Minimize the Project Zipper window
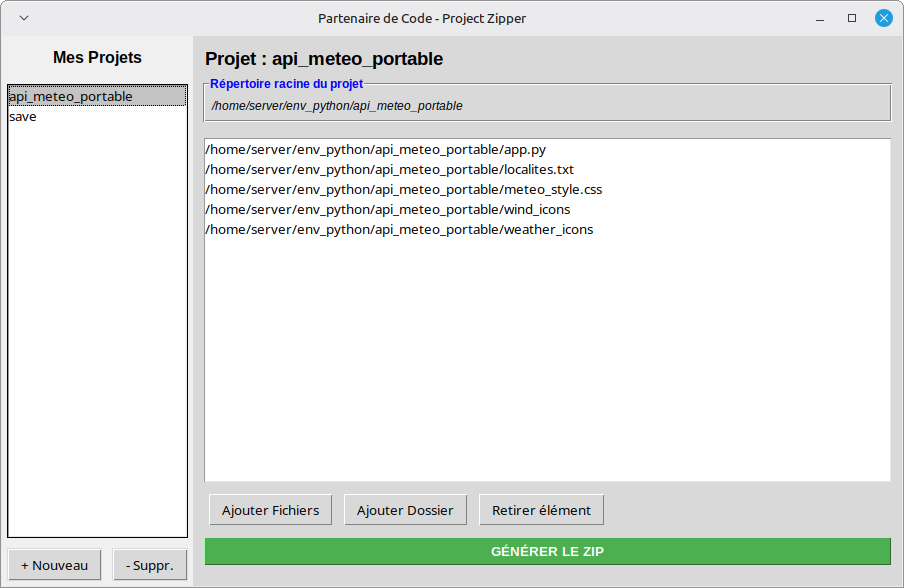This screenshot has height=588, width=904. click(820, 18)
